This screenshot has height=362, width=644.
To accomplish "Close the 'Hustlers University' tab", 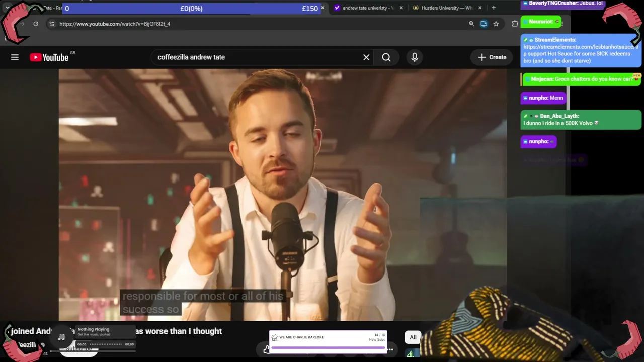I will (x=480, y=8).
